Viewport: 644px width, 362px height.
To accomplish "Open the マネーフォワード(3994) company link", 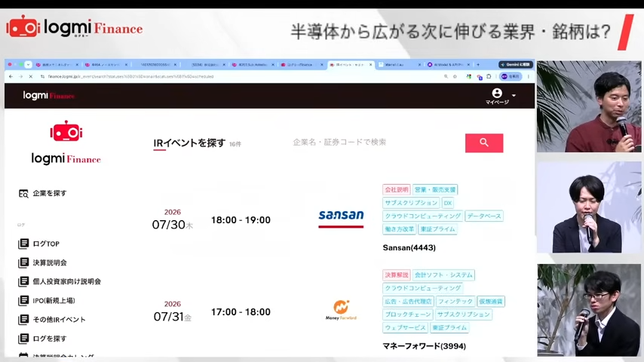I will [x=425, y=346].
